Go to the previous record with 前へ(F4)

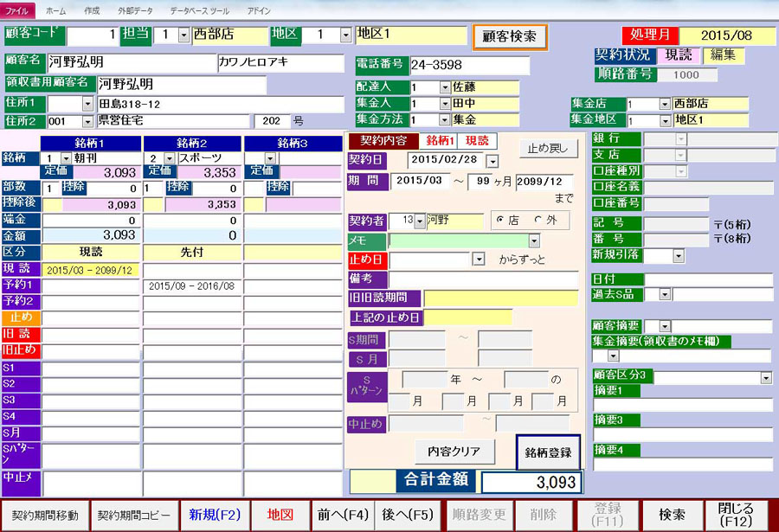tap(343, 515)
